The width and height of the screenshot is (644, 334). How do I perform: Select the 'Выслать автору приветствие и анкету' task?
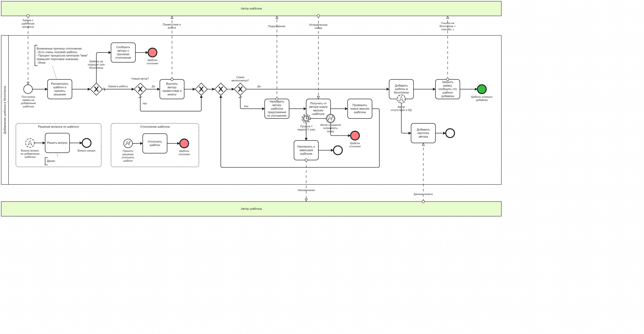pyautogui.click(x=172, y=89)
